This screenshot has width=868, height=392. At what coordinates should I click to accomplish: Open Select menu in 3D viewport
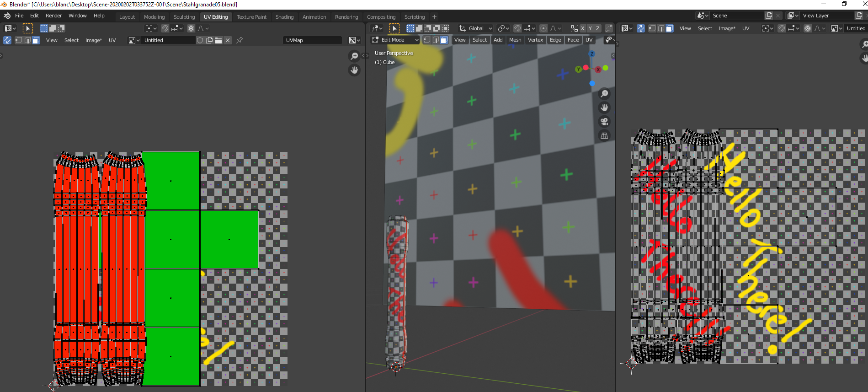479,40
